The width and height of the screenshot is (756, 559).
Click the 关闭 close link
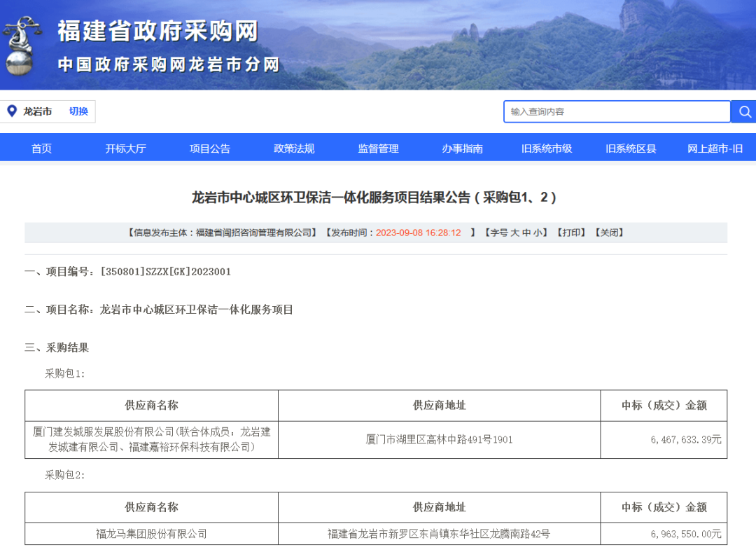[610, 233]
